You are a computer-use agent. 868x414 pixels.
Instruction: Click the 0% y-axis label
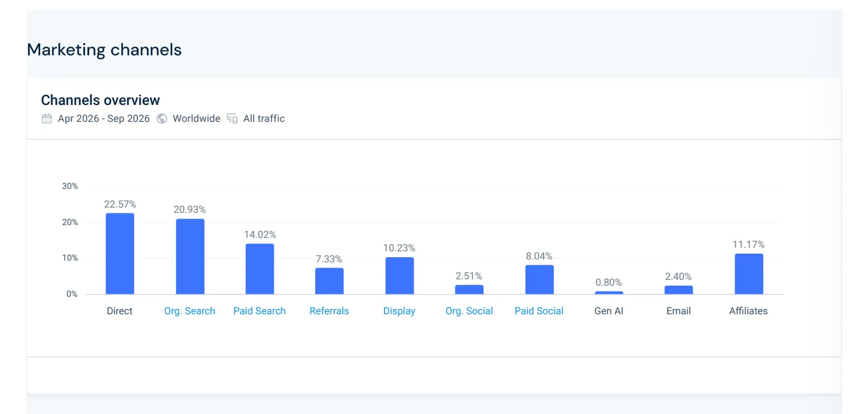pos(72,294)
